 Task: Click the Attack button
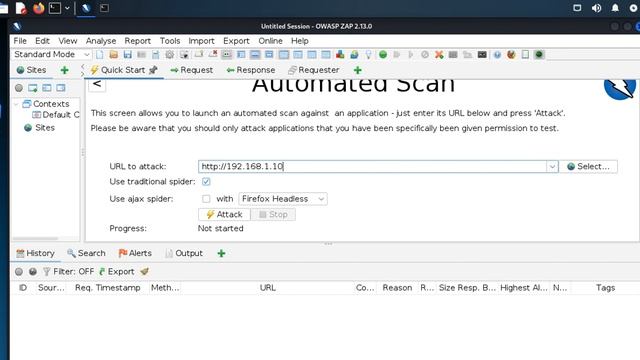pos(224,215)
